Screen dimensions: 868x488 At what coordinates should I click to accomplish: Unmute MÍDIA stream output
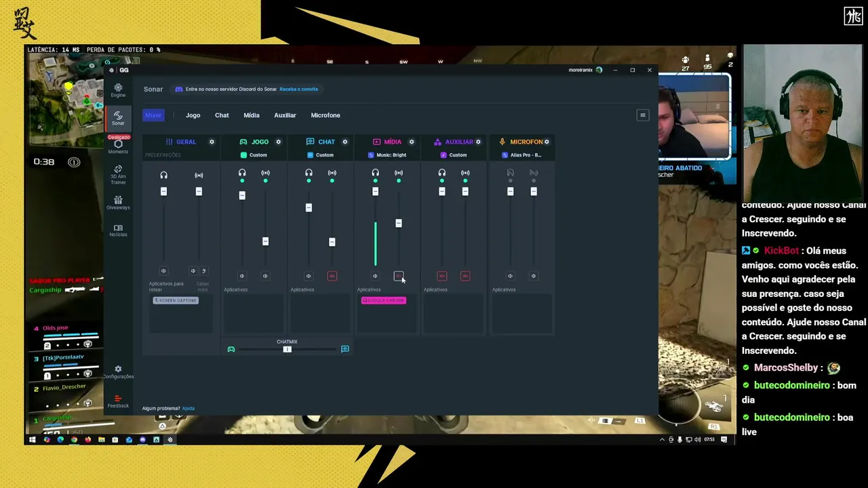398,276
